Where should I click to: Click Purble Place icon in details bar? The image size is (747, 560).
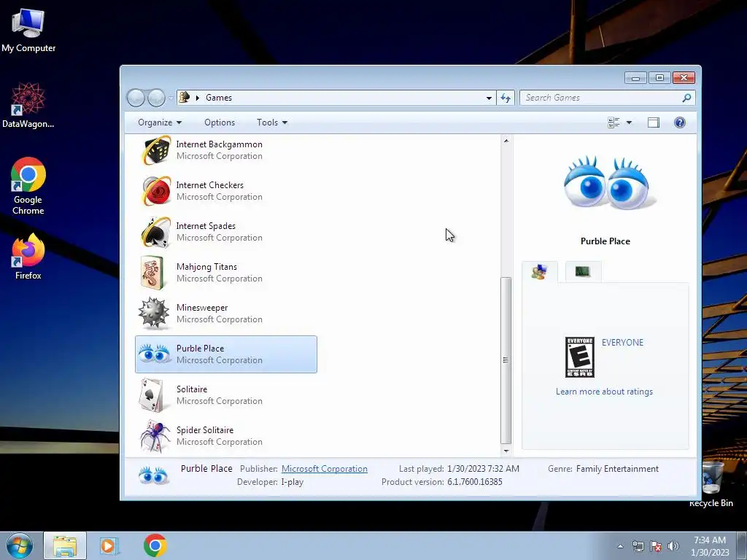(x=153, y=475)
